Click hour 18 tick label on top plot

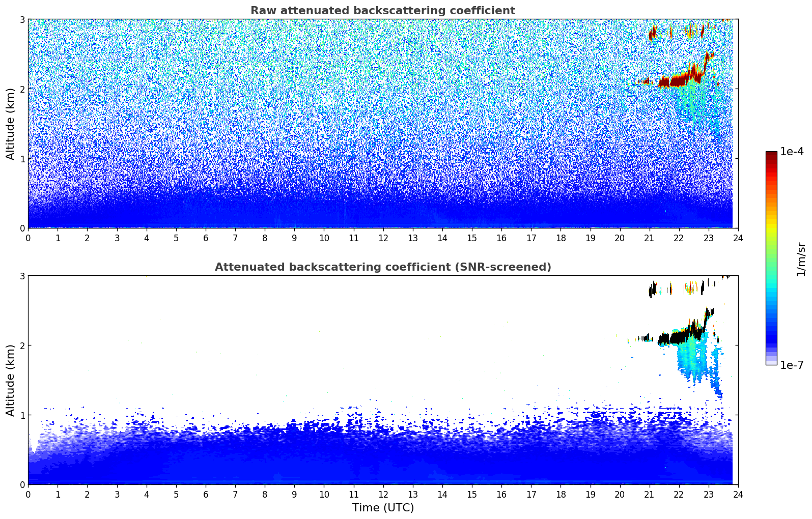click(561, 238)
